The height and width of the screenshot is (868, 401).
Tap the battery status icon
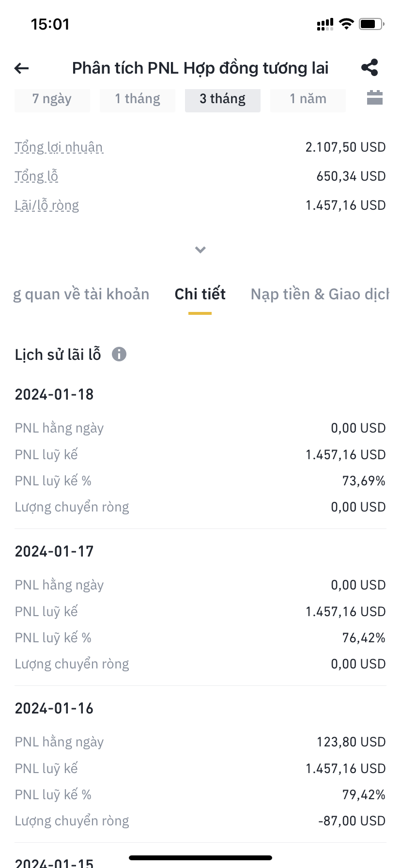pos(371,24)
